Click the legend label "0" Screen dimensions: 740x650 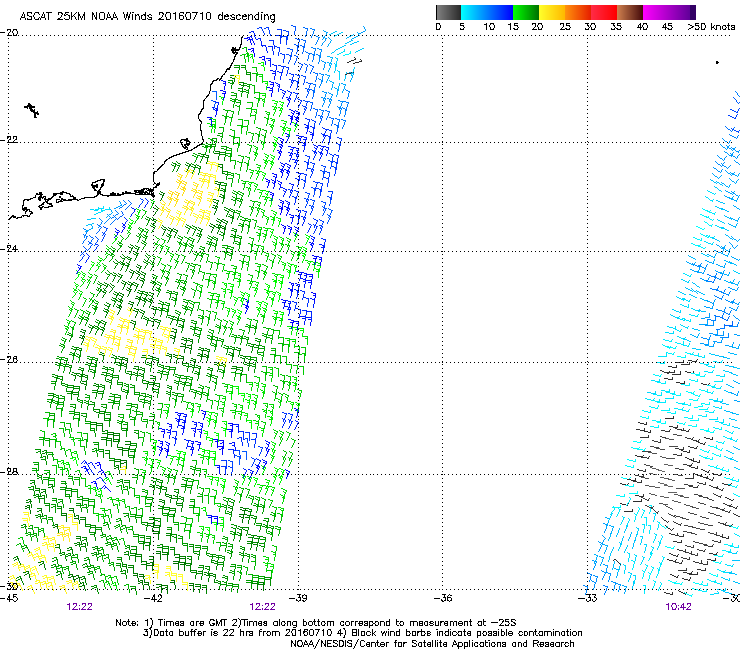point(438,27)
